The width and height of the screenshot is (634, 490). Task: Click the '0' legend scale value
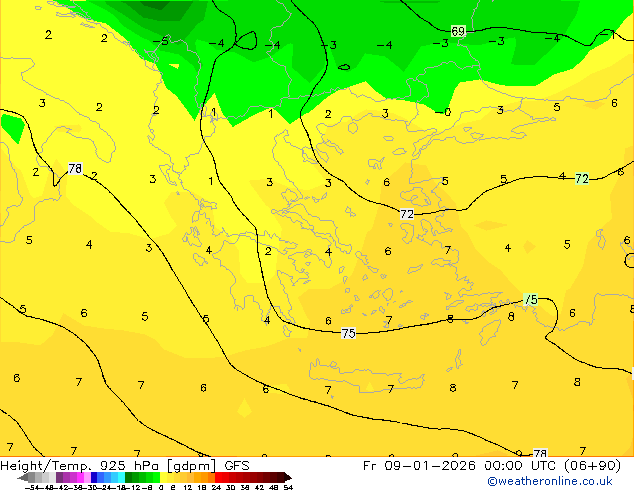coord(161,487)
